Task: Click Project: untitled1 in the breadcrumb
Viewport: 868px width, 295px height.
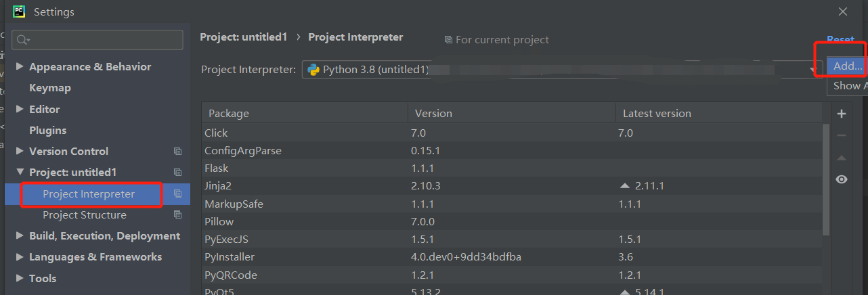Action: (x=244, y=37)
